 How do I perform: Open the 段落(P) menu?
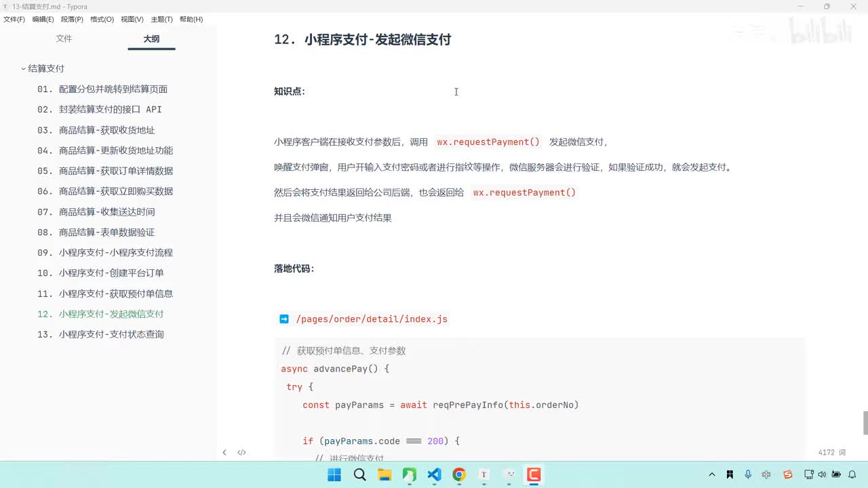(72, 20)
